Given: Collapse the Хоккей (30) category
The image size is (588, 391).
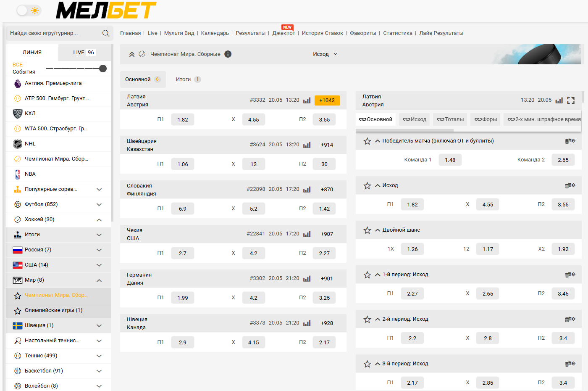Looking at the screenshot, I should [x=99, y=219].
